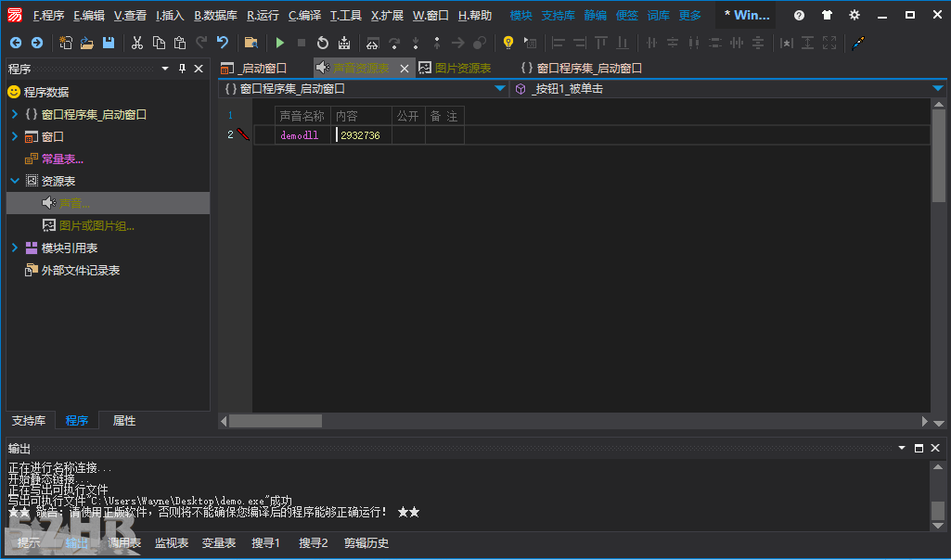The image size is (951, 560).
Task: Run the program with green play icon
Action: point(279,43)
